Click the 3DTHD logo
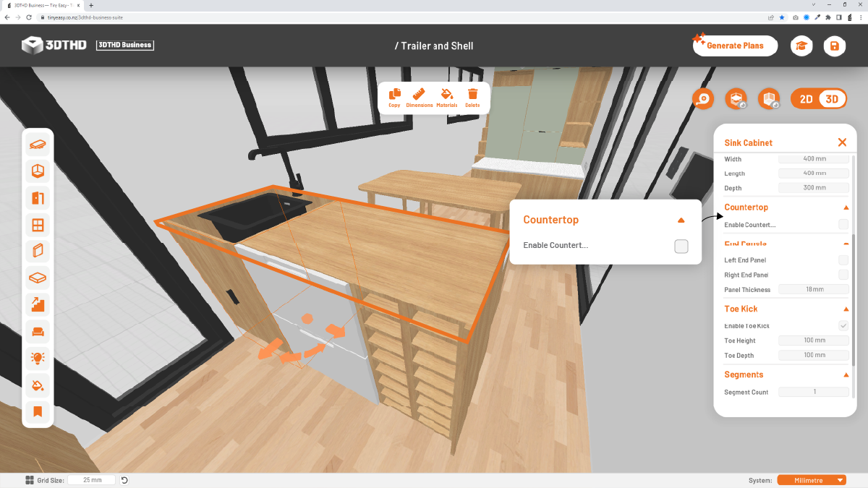Viewport: 868px width, 488px height. coord(54,46)
